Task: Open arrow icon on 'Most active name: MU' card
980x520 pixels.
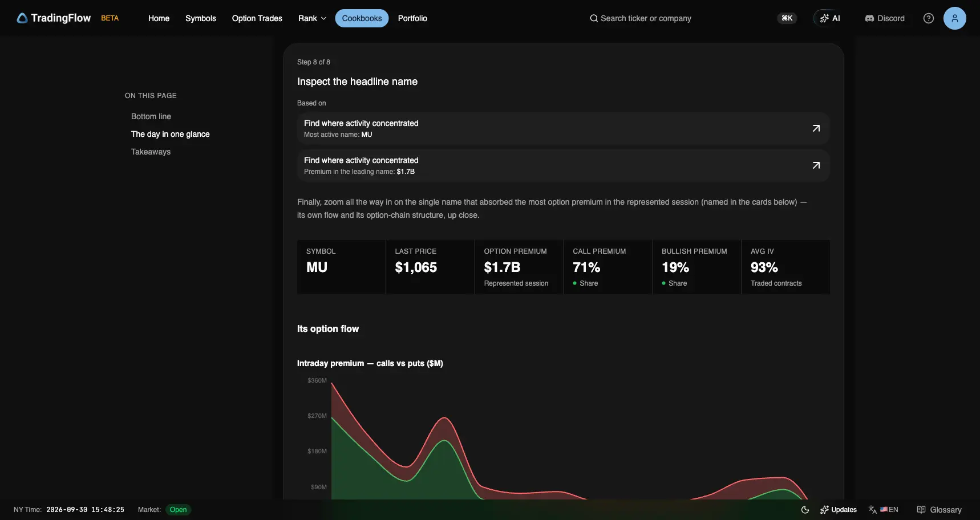Action: [816, 128]
